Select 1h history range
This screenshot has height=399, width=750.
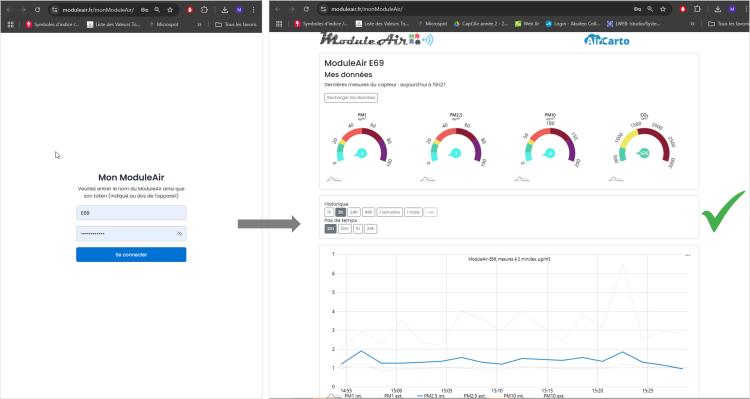(x=329, y=212)
